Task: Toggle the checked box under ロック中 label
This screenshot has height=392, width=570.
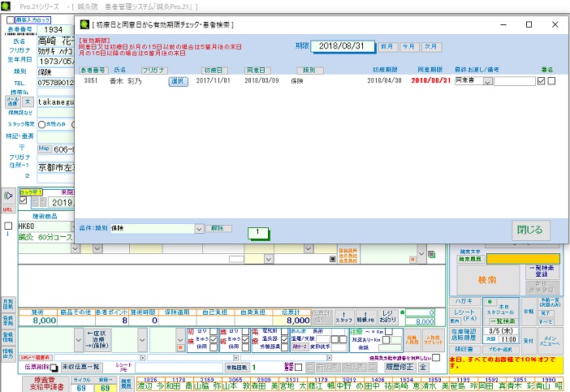Action: tap(24, 200)
